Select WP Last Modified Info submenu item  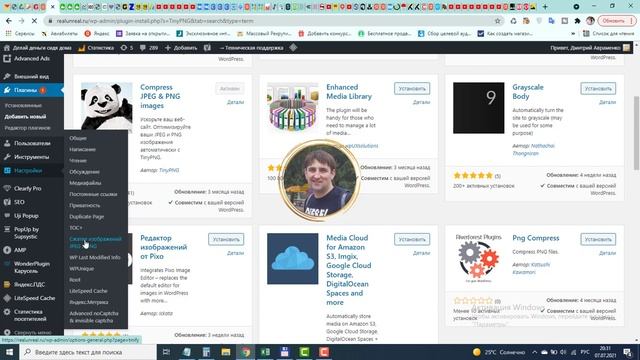[x=95, y=258]
